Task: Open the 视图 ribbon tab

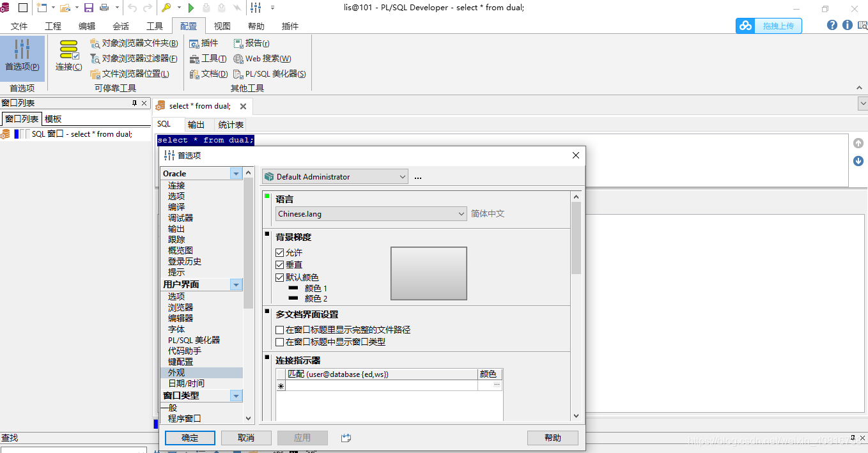Action: (222, 26)
